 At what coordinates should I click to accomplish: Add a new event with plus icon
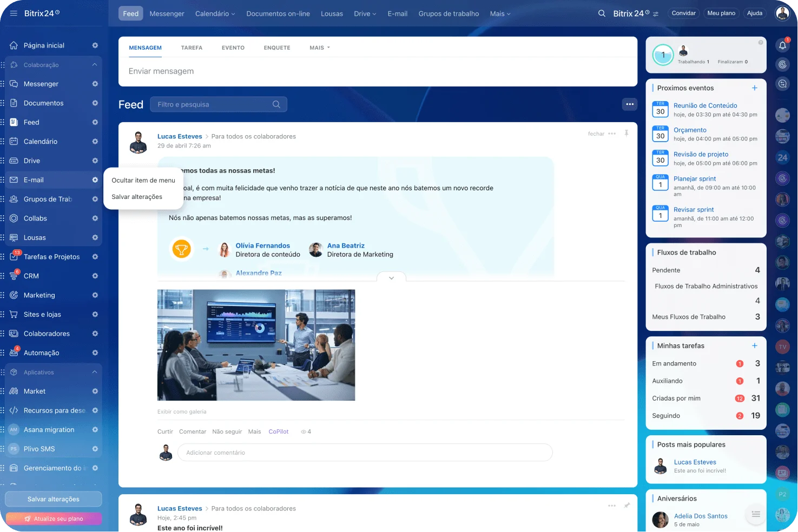click(x=755, y=88)
